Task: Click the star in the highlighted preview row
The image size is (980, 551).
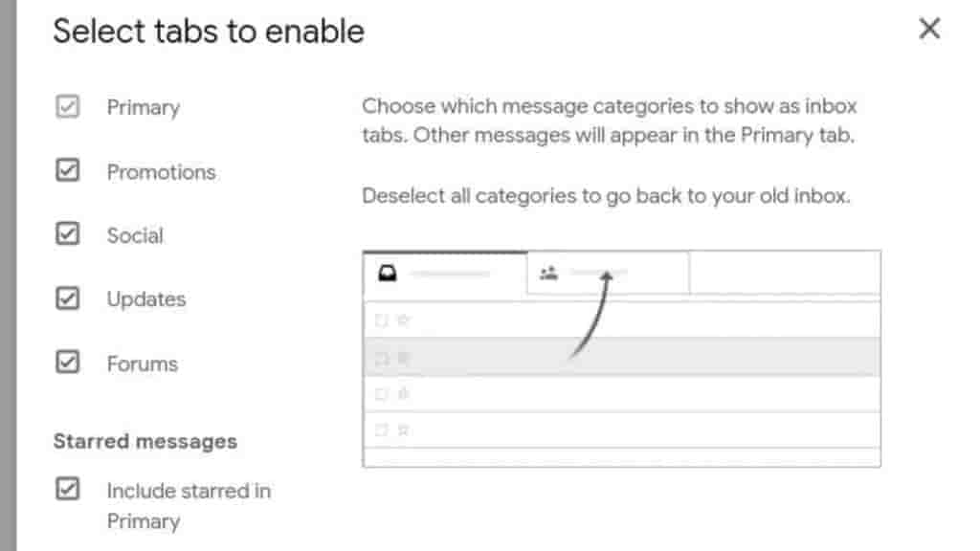Action: 403,358
